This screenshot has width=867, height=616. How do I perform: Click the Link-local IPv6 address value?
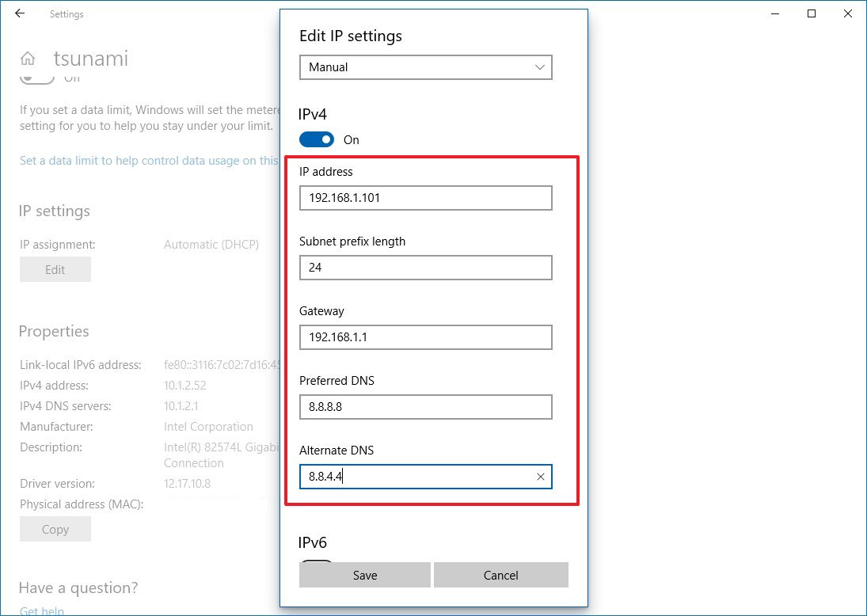[222, 365]
